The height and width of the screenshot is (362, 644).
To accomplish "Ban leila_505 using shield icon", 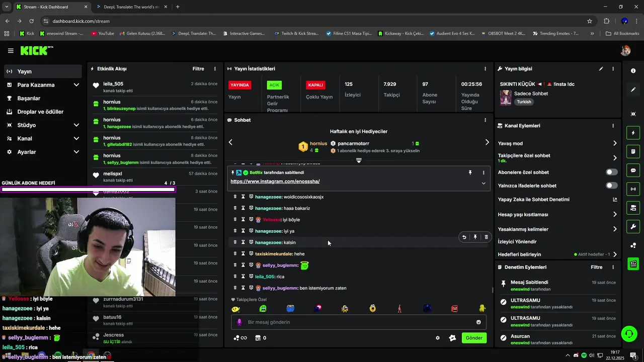I will pos(251,277).
